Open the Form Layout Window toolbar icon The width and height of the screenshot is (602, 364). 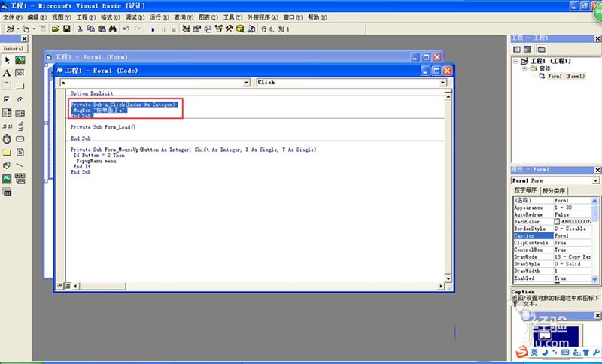pyautogui.click(x=208, y=29)
